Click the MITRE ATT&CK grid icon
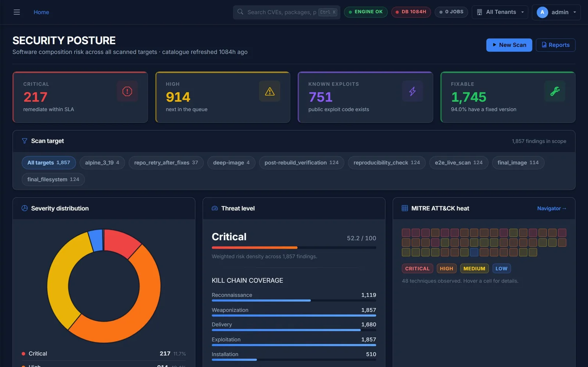Image resolution: width=588 pixels, height=367 pixels. 405,208
